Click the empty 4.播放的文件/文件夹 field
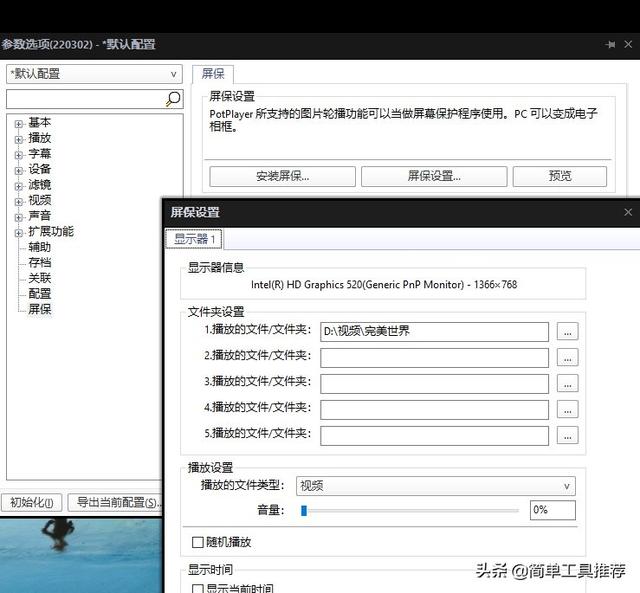This screenshot has height=593, width=640. (x=434, y=410)
